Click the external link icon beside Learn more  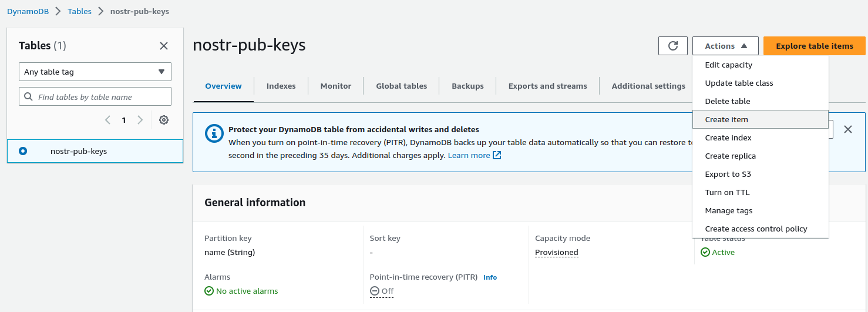(497, 156)
